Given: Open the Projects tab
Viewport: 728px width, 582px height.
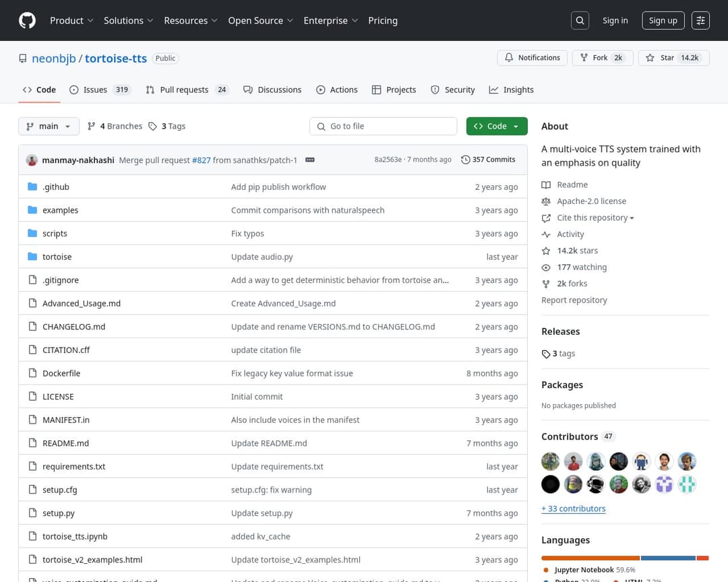Looking at the screenshot, I should (x=394, y=90).
